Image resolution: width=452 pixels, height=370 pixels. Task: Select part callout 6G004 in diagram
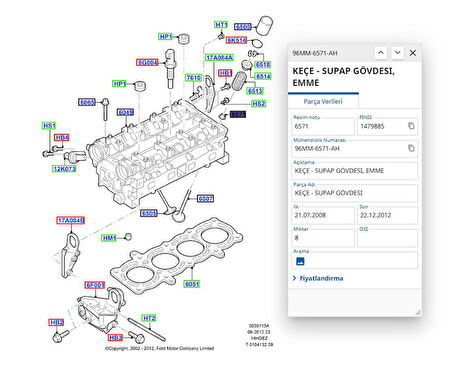pos(147,62)
